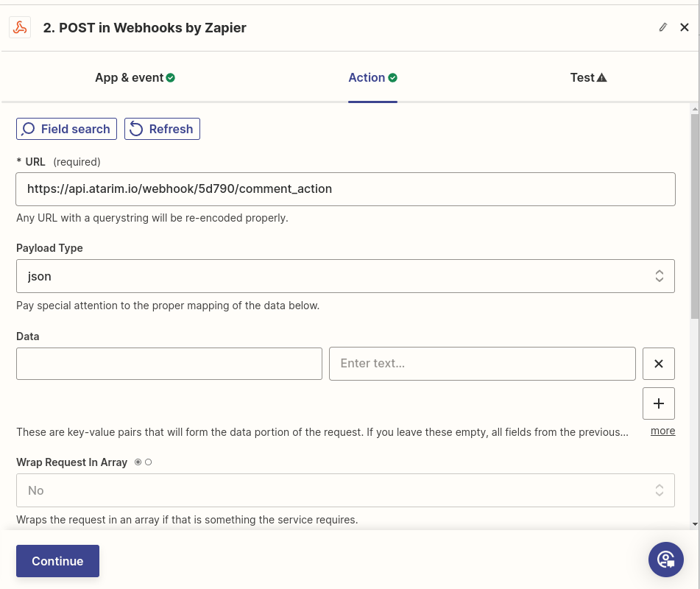This screenshot has height=589, width=700.
Task: Select the filled radio beside Wrap Request In Array
Action: click(138, 462)
